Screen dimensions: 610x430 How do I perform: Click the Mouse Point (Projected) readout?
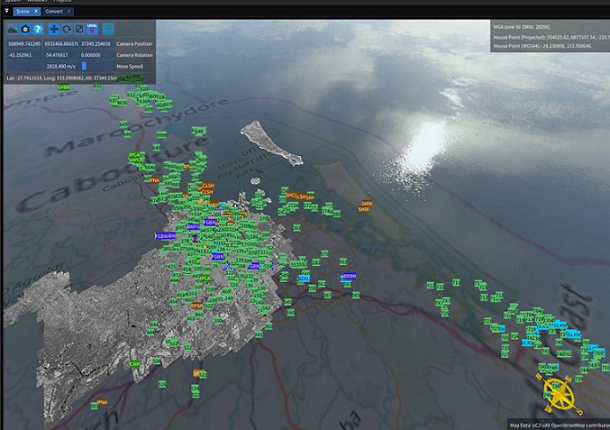(551, 37)
